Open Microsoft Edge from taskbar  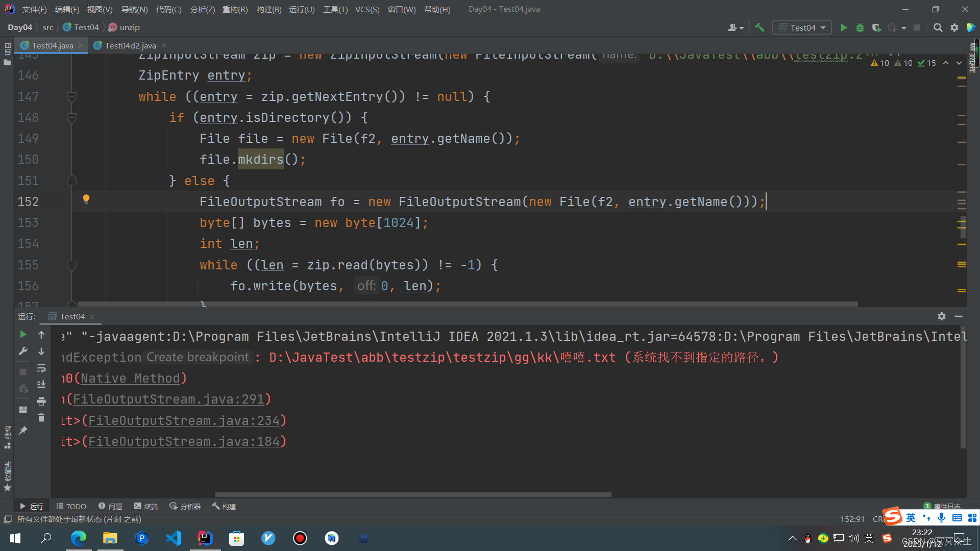(78, 538)
